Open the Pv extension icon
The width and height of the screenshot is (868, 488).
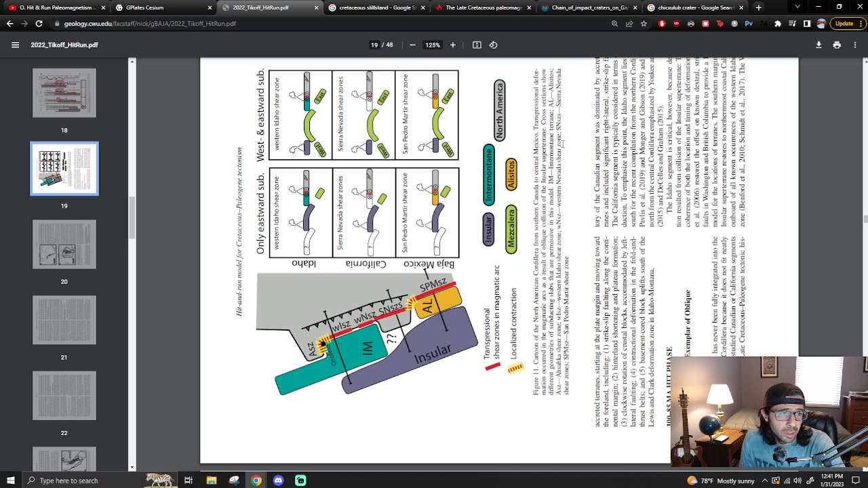(x=749, y=23)
